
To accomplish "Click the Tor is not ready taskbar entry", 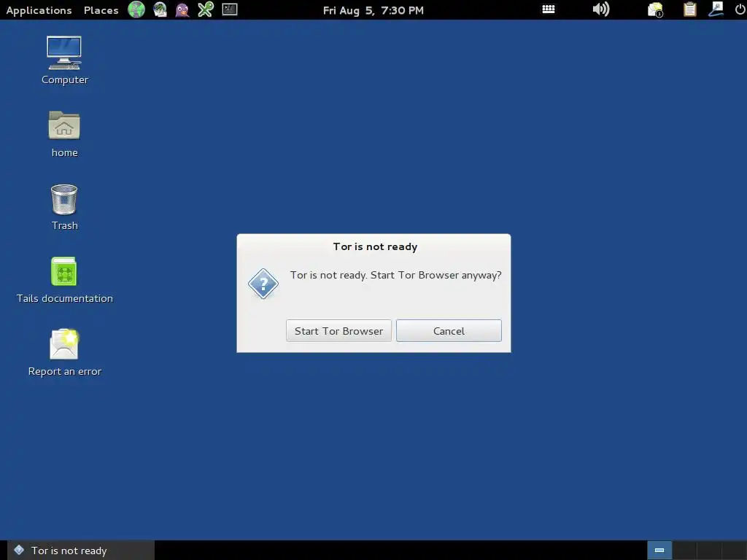I will coord(81,551).
